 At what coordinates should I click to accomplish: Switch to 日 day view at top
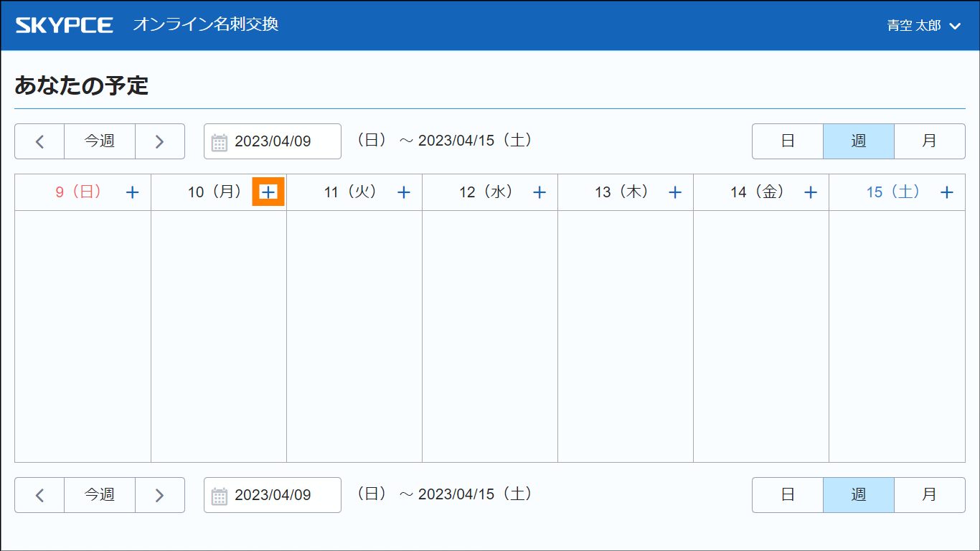coord(788,141)
